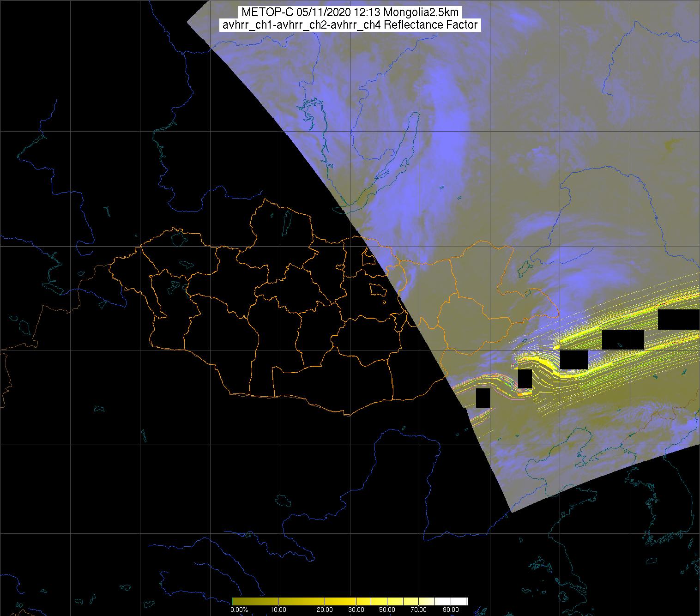The width and height of the screenshot is (700, 616).
Task: Click the avhrr_ch1-avhrr_ch2-avhrr_ch4 Reflectance Factor caption
Action: click(x=350, y=25)
